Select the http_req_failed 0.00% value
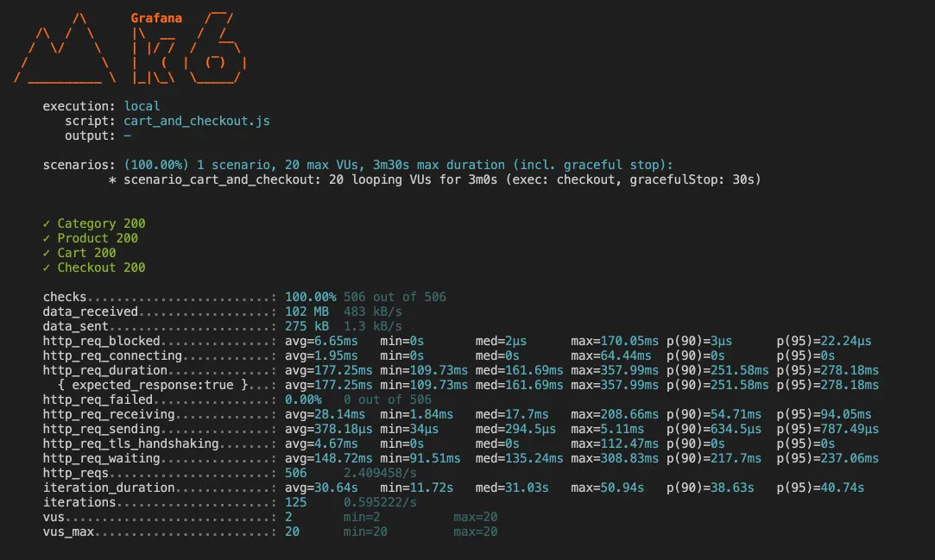The width and height of the screenshot is (935, 560). pyautogui.click(x=303, y=400)
